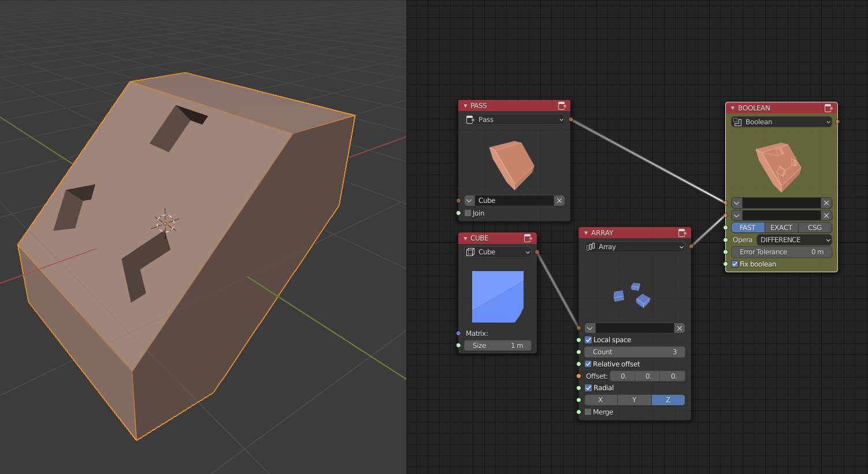This screenshot has height=474, width=868.
Task: Click the second Offset value field
Action: click(x=647, y=376)
